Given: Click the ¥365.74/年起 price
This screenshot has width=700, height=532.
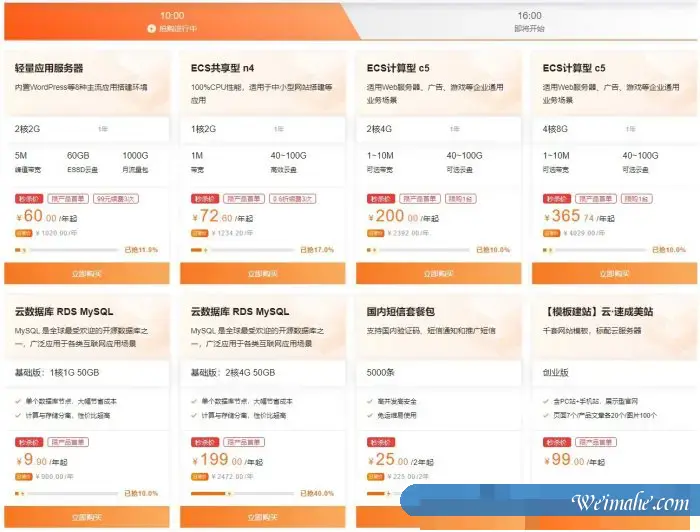Looking at the screenshot, I should (579, 216).
